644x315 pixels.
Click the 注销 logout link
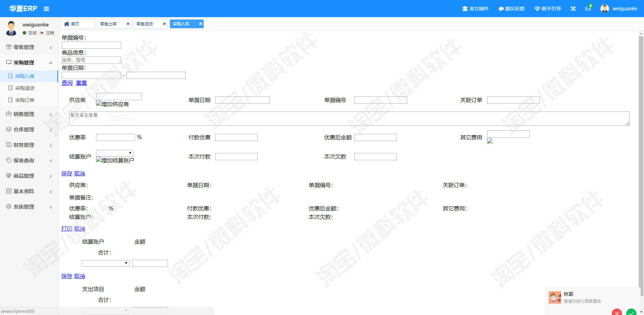click(x=47, y=33)
